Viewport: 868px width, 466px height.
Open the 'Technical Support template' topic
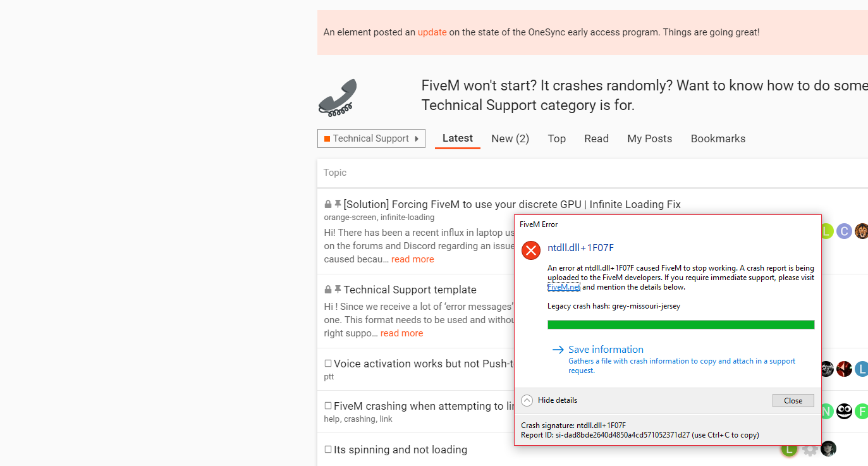[410, 290]
